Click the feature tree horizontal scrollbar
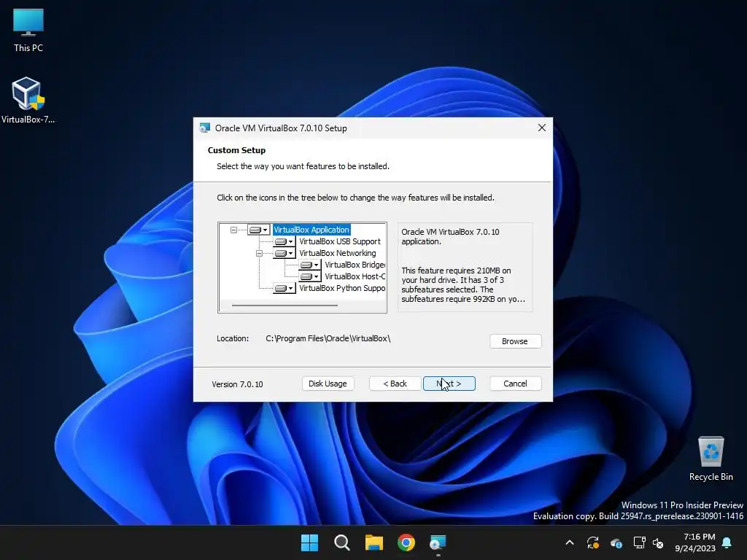747x560 pixels. 285,306
